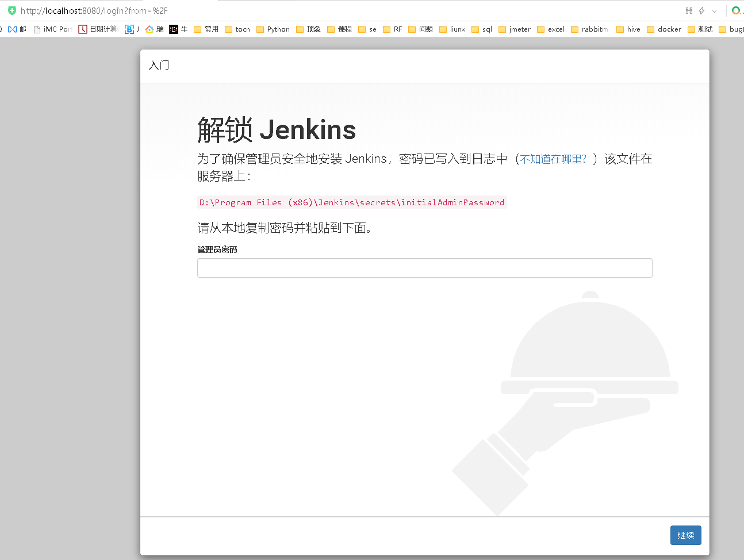Click the green search engine icon
This screenshot has width=744, height=560.
tap(735, 10)
